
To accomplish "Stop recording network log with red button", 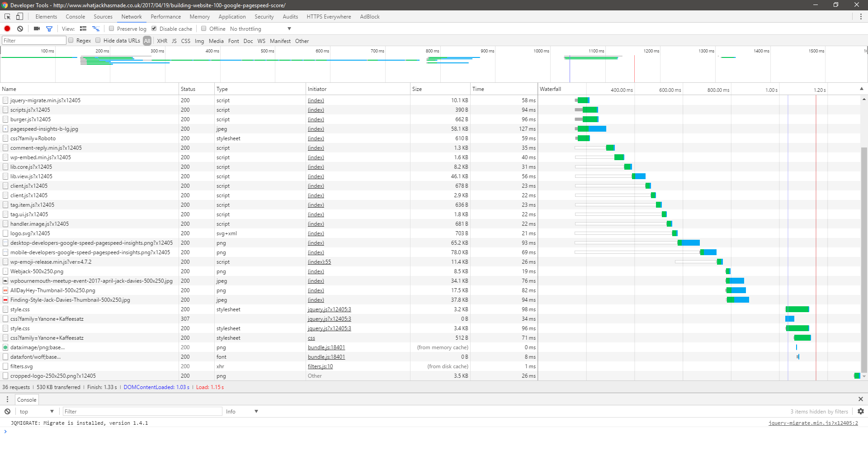I will [7, 28].
